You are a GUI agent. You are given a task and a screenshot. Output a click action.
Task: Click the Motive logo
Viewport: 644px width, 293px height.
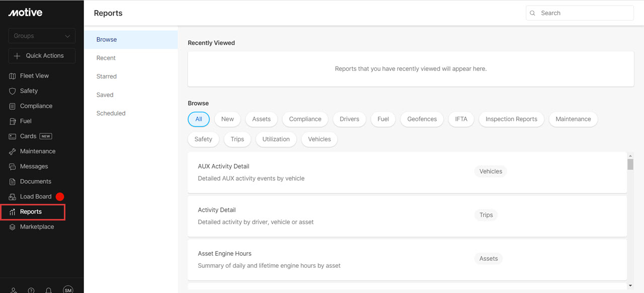coord(25,13)
